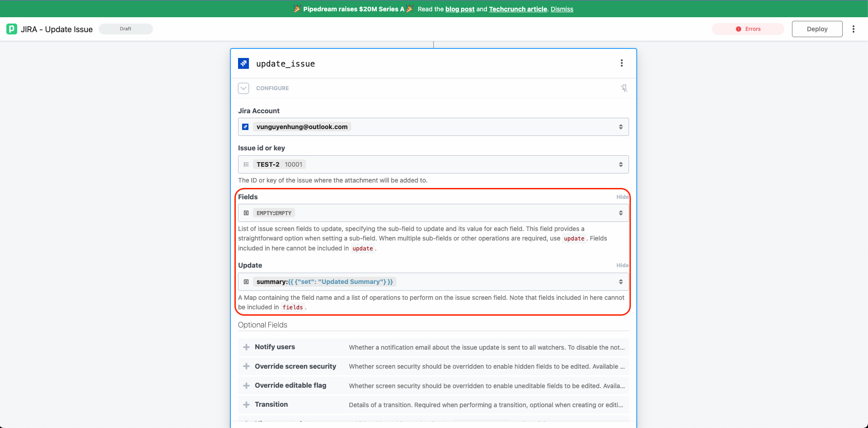
Task: Click the Jira icon in update_issue step header
Action: coord(243,63)
